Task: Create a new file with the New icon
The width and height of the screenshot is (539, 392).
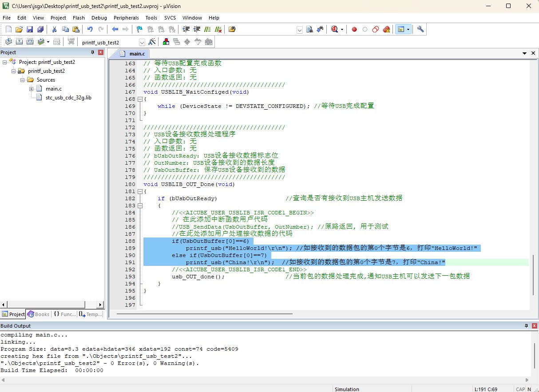Action: (8, 29)
